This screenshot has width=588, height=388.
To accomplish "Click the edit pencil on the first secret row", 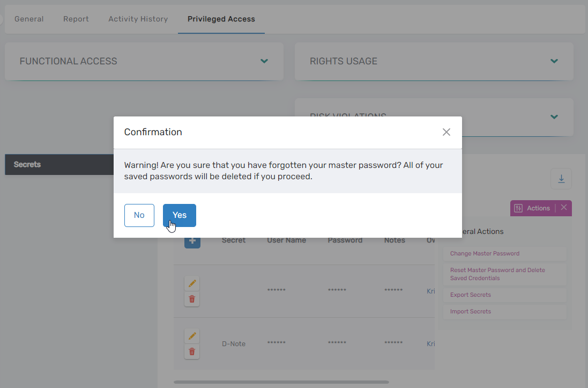I will pos(191,283).
